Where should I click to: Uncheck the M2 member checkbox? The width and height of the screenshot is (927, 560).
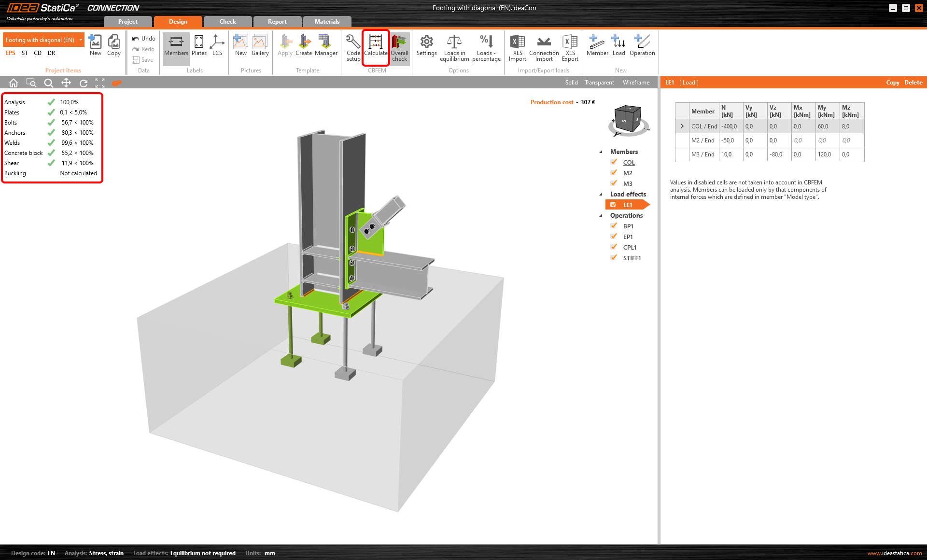pyautogui.click(x=614, y=173)
